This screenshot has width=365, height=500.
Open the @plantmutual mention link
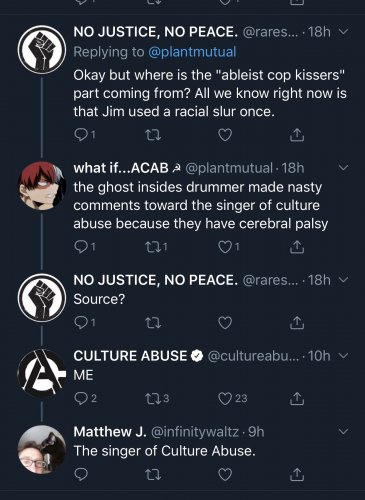pos(192,52)
